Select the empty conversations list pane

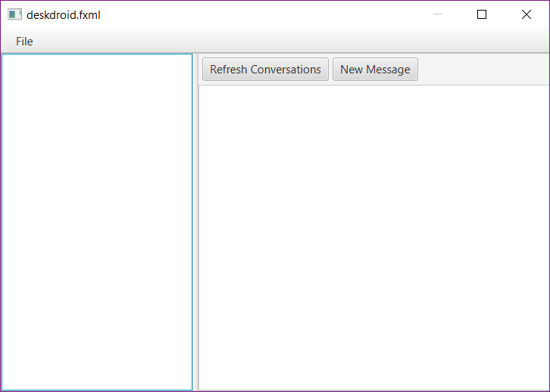point(97,222)
